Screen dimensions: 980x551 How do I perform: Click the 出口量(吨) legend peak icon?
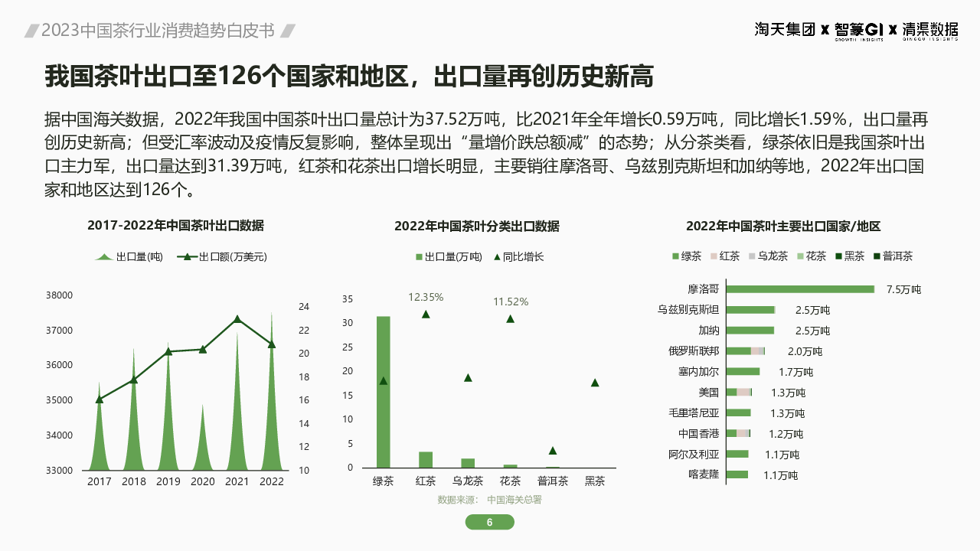[104, 257]
